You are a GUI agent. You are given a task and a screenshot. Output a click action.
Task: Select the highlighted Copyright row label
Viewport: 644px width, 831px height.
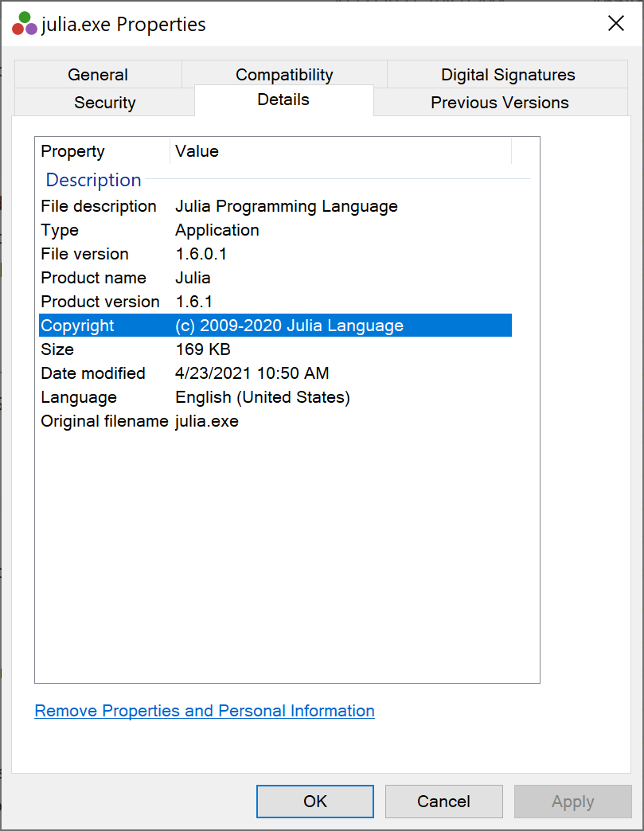tap(77, 326)
